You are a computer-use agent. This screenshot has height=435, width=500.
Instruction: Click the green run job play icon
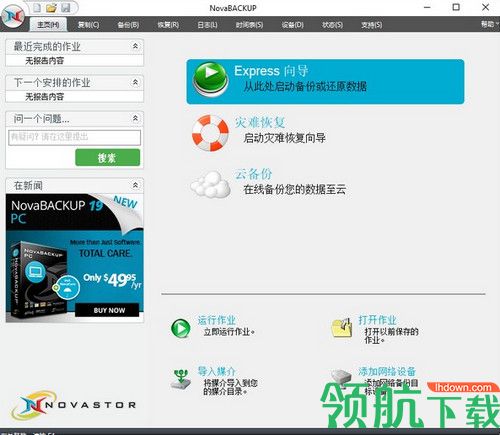click(x=181, y=328)
